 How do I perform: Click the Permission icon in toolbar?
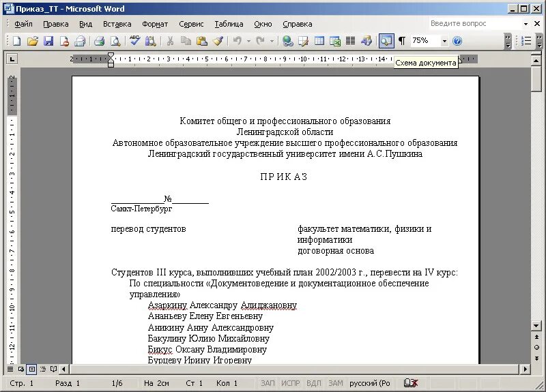coord(64,41)
